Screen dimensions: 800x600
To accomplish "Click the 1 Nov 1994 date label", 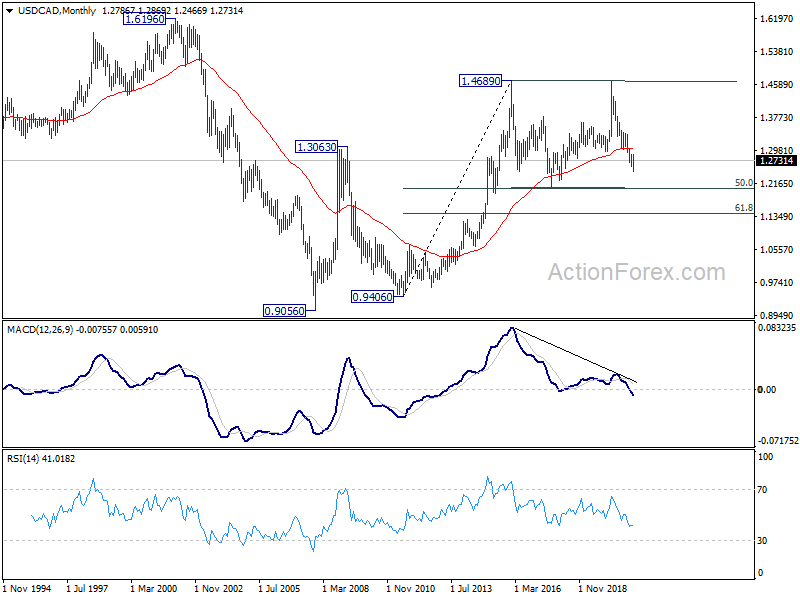I will [x=29, y=590].
